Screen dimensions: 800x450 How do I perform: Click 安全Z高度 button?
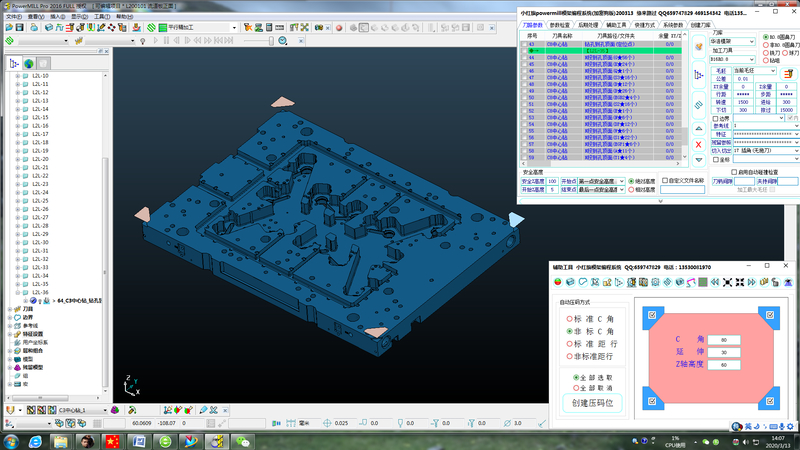click(x=533, y=181)
